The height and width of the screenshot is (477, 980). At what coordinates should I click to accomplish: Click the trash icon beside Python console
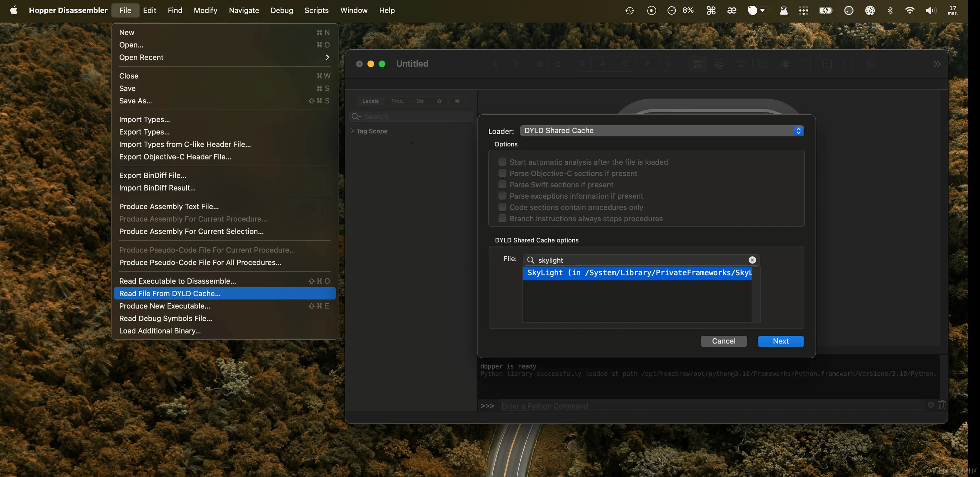click(942, 405)
